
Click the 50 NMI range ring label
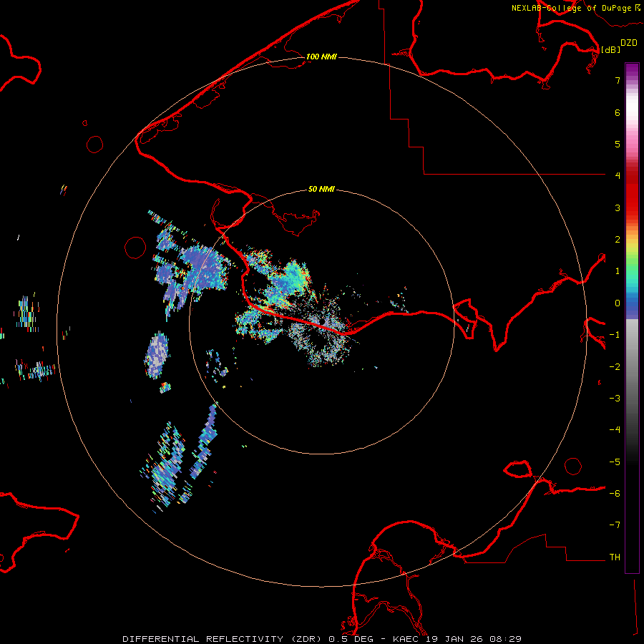click(x=321, y=190)
